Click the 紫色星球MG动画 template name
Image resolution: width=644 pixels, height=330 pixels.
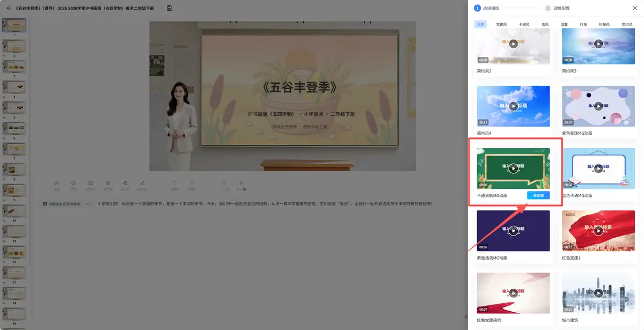click(577, 133)
